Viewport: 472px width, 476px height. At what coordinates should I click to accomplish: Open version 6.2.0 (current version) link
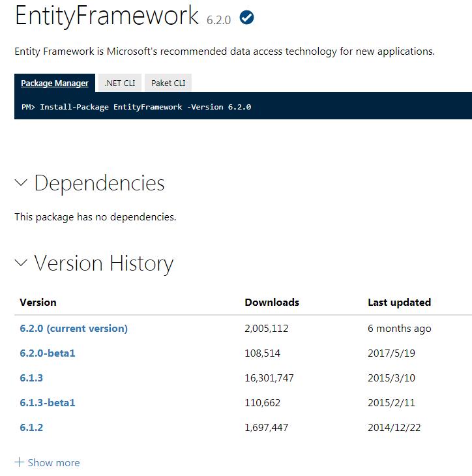click(x=74, y=328)
